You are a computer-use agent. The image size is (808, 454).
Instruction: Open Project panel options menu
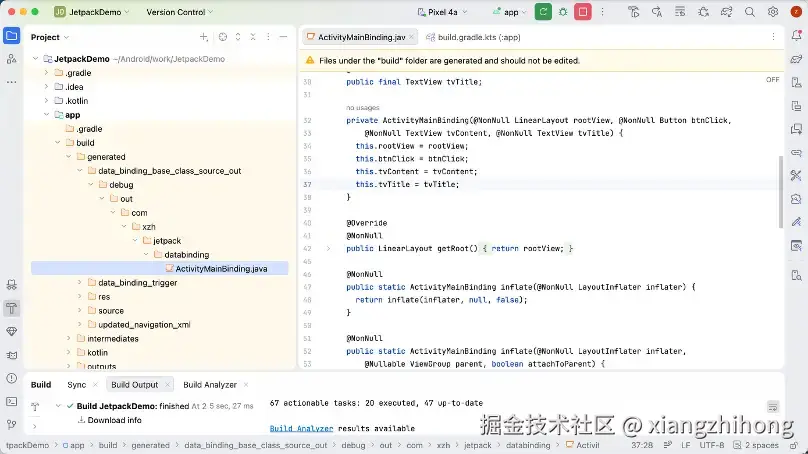point(268,37)
